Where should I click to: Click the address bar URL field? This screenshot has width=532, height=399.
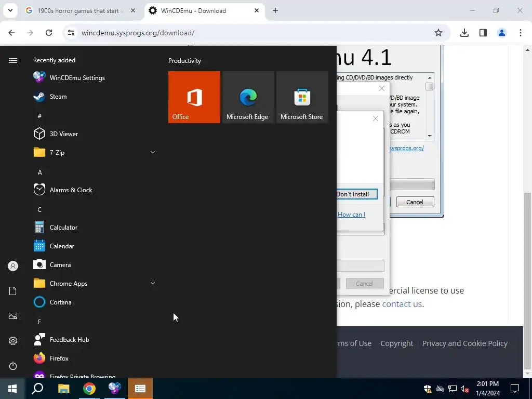click(257, 33)
